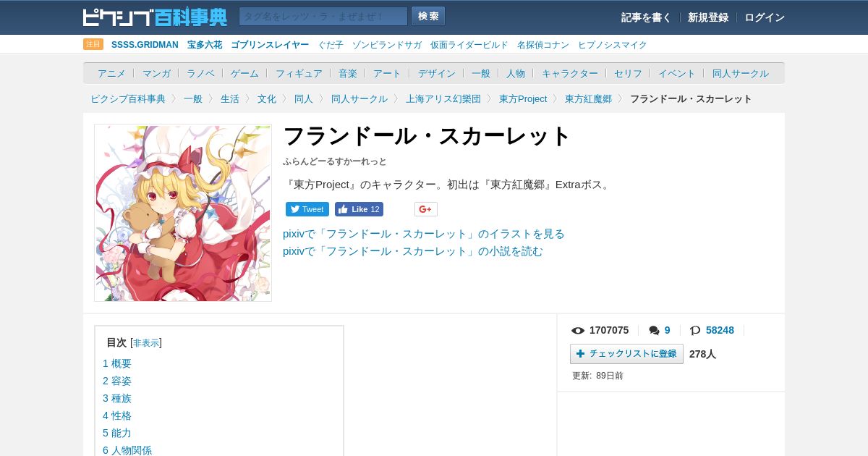Select the デザイン category tab

coord(437,74)
